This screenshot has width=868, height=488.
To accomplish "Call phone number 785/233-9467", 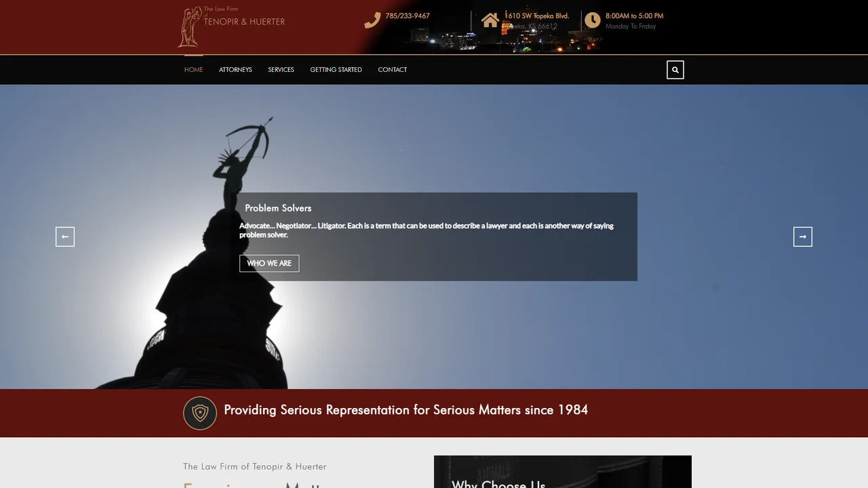I will click(x=408, y=16).
